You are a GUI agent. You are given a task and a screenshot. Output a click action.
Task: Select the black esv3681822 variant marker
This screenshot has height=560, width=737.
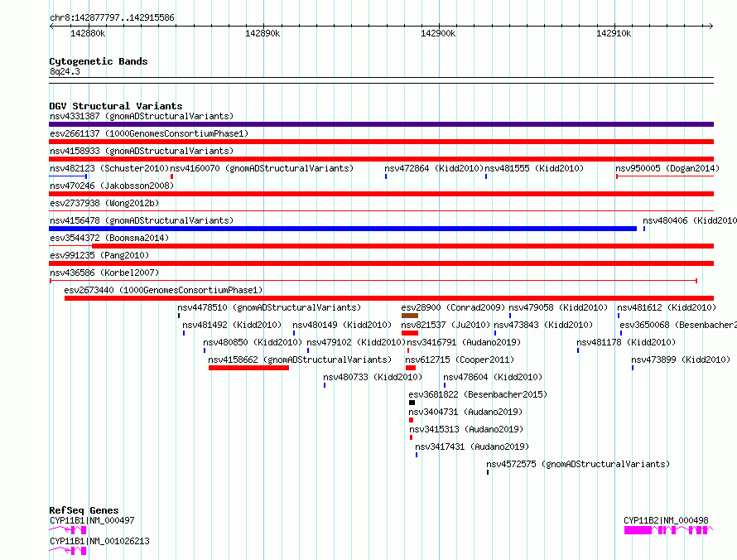pos(412,403)
